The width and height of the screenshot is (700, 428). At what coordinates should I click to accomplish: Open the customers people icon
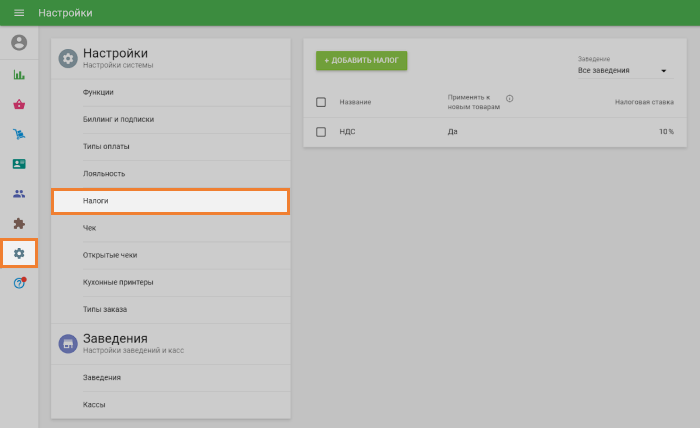click(19, 194)
